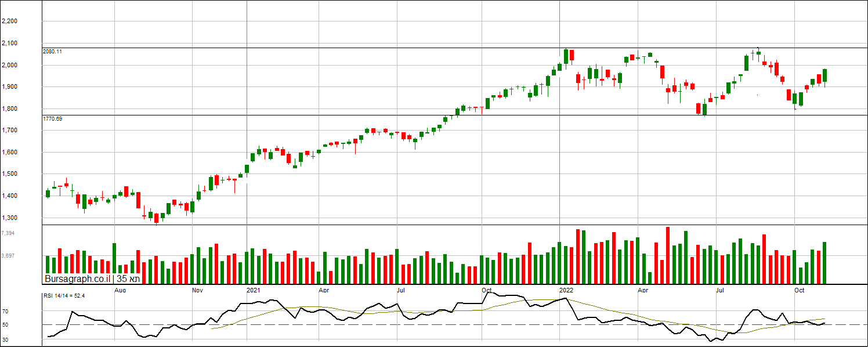Click the 3,697 volume axis label

8,255
